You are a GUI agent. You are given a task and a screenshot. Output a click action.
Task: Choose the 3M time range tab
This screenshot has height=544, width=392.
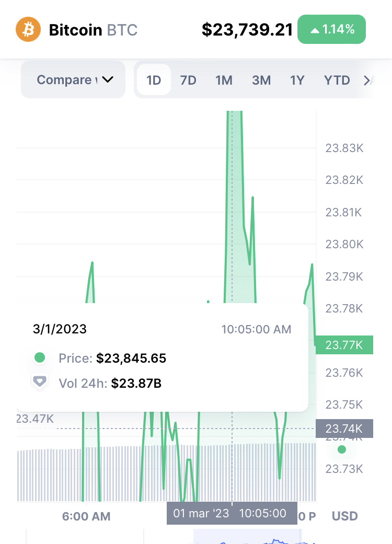261,80
